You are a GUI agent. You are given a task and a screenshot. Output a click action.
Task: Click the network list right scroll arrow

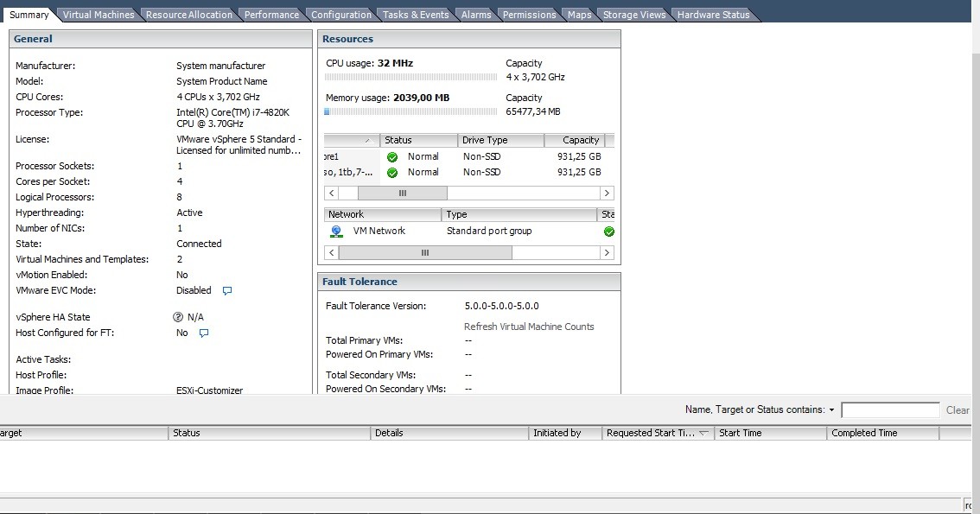[607, 253]
